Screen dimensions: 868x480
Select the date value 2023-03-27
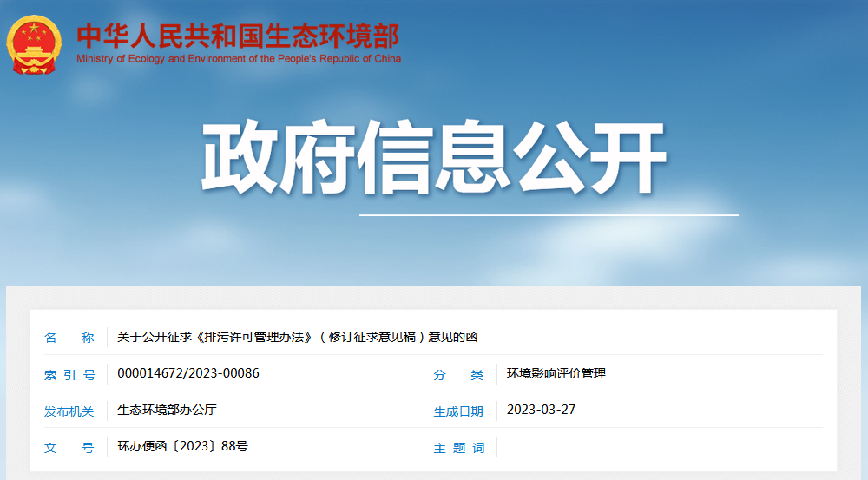pyautogui.click(x=541, y=410)
